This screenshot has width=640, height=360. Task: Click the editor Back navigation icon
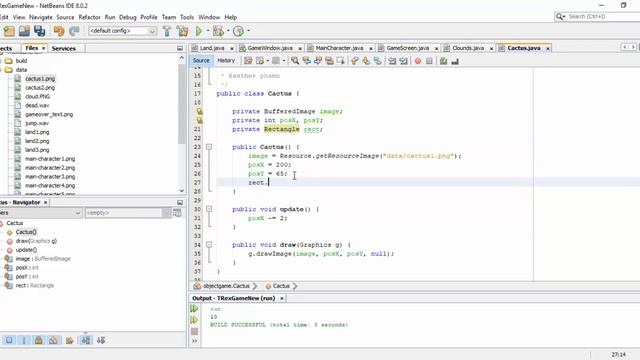point(260,61)
